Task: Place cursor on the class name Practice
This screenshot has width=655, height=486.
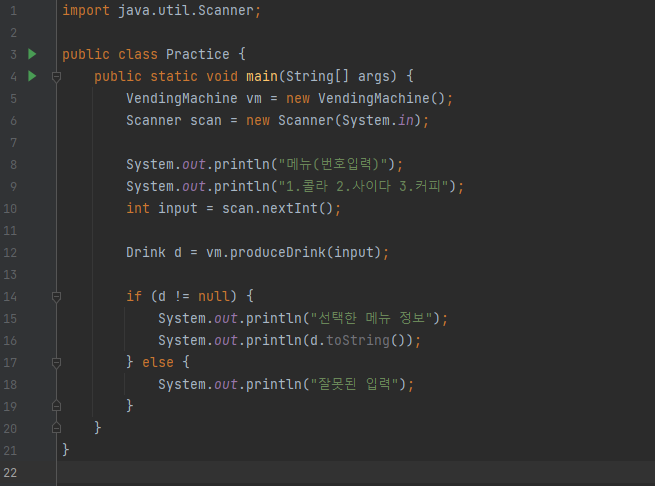Action: point(198,54)
